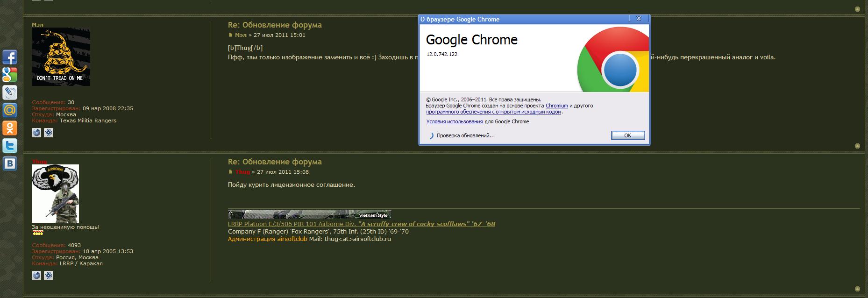Image resolution: width=868 pixels, height=298 pixels.
Task: Click Thug's Airborne soldier avatar
Action: [x=55, y=193]
